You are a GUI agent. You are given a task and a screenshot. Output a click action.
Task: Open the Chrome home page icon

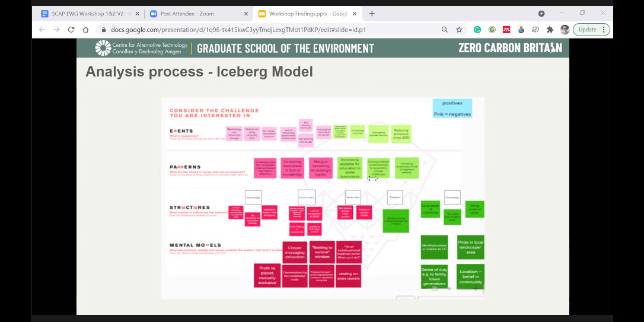85,30
